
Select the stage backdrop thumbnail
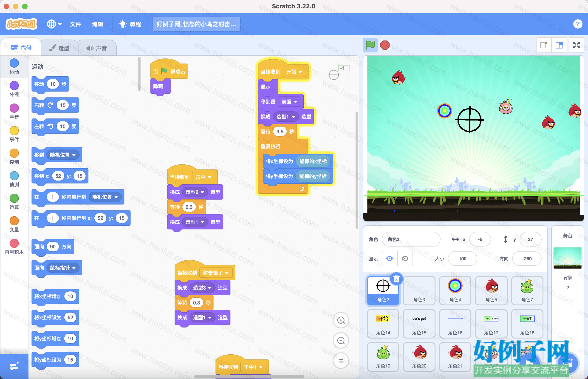click(x=568, y=258)
